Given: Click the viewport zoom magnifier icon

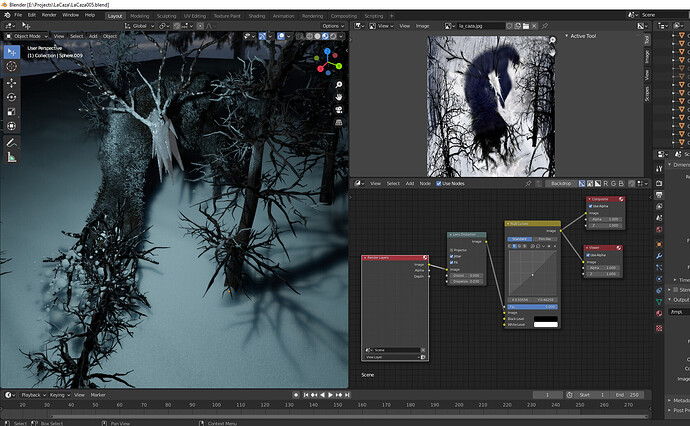Looking at the screenshot, I should [x=339, y=84].
